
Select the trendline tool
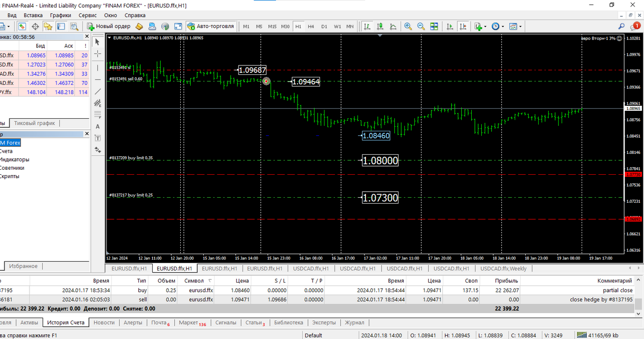[x=98, y=92]
